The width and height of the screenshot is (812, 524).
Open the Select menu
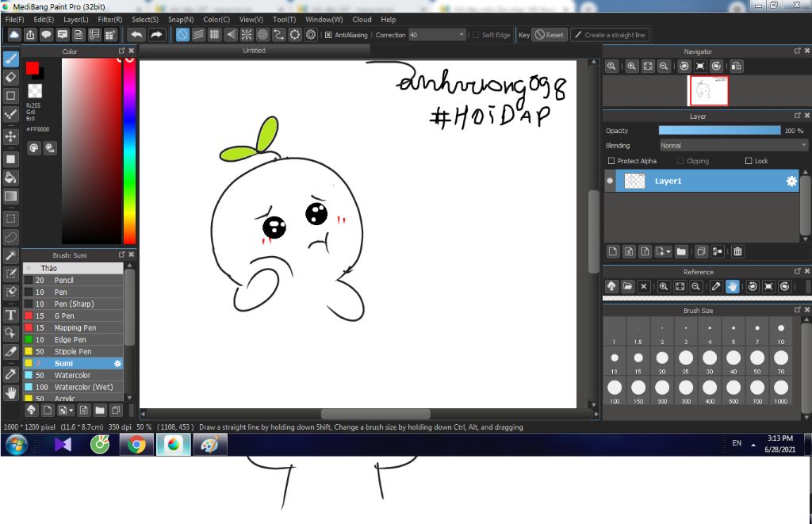click(145, 19)
